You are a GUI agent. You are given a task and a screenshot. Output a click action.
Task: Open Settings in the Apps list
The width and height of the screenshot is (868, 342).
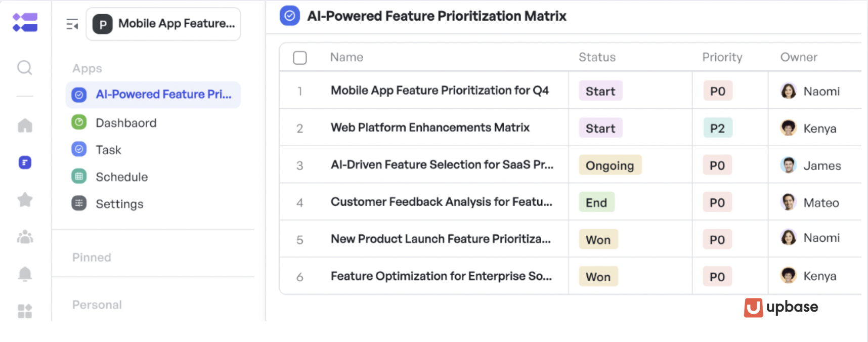click(119, 204)
